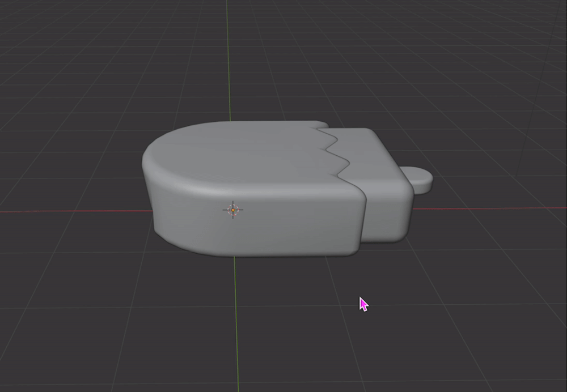Viewport: 567px width, 392px height.
Task: Click the 3D cursor on the popsicle
Action: [233, 210]
